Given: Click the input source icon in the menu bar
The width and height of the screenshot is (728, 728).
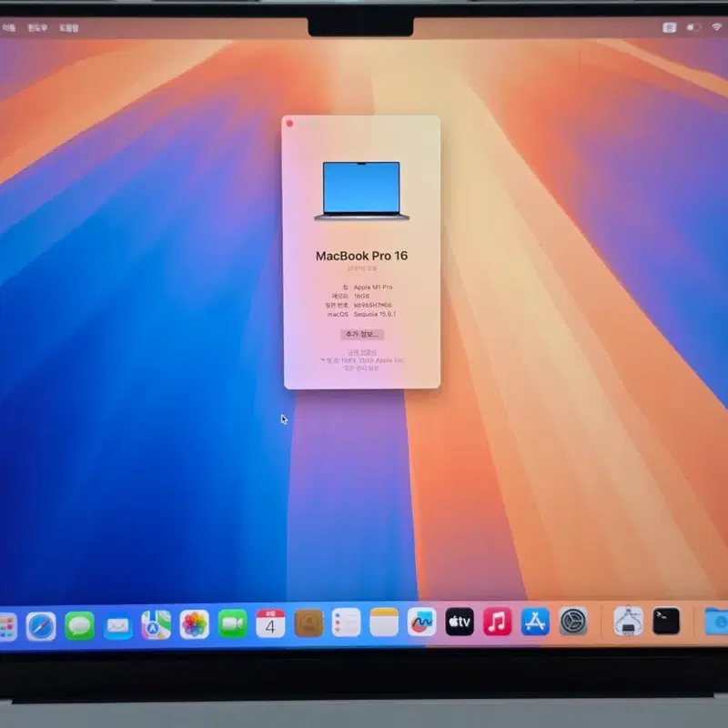Looking at the screenshot, I should point(669,27).
